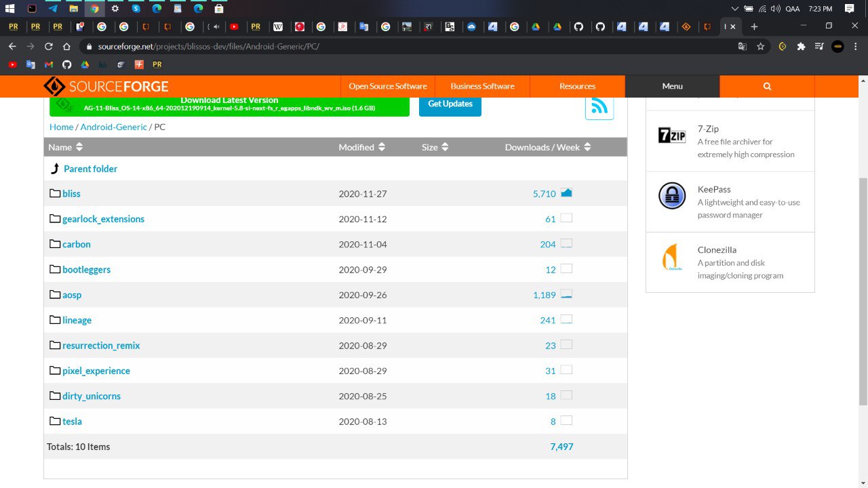Go back with the browser back arrow
The height and width of the screenshot is (488, 868).
[x=12, y=47]
